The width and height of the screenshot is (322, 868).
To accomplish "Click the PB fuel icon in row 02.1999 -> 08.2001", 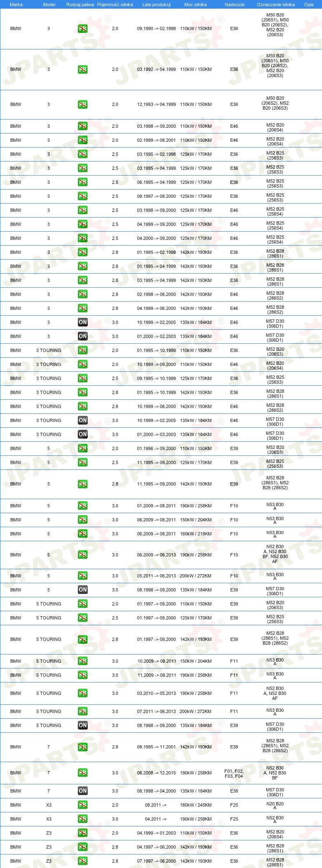I will [83, 141].
